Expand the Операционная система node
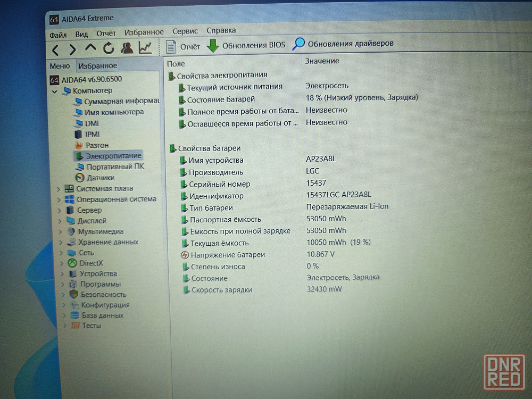532x399 pixels. (x=60, y=200)
